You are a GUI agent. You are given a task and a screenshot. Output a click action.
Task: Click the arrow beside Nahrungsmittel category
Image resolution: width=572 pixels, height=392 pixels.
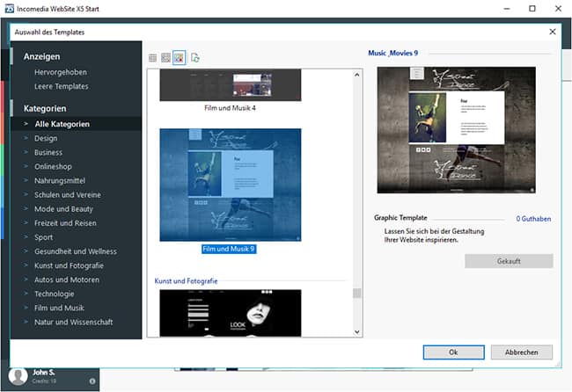coord(26,180)
